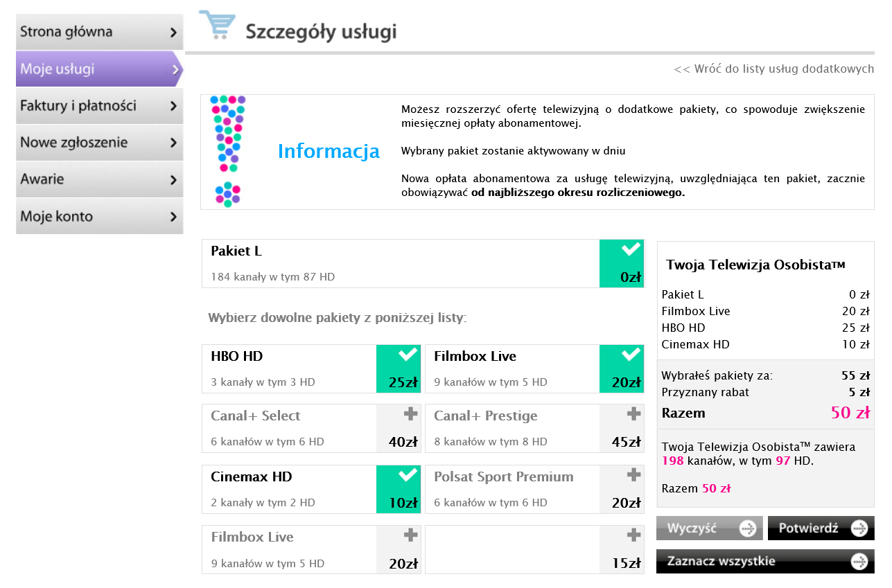
Task: Expand Strona główna menu chevron
Action: [x=173, y=33]
